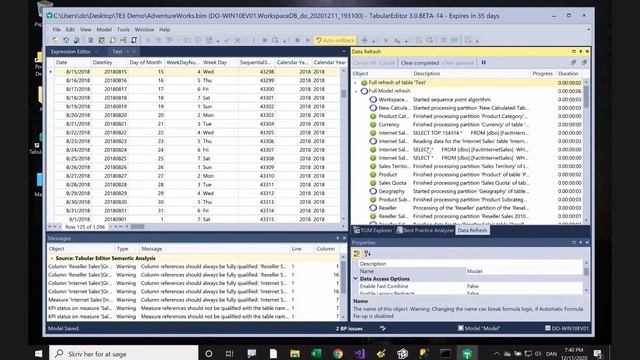640x360 pixels.
Task: Click the Cortana circle in the taskbar
Action: pyautogui.click(x=209, y=353)
